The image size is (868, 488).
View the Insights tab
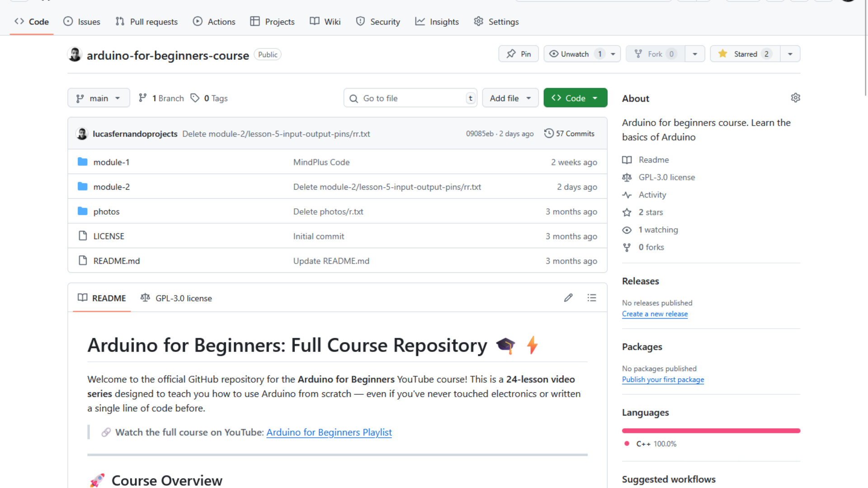[x=437, y=22]
